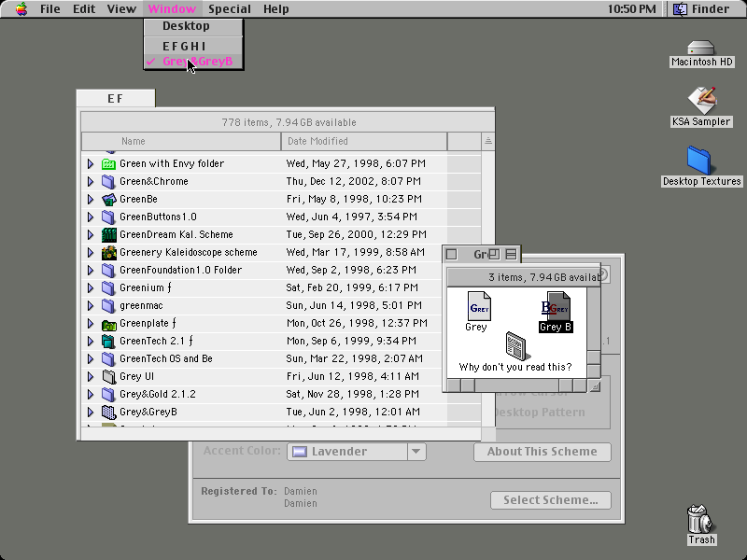747x560 pixels.
Task: Select the Desktop Textures folder icon
Action: tap(699, 161)
